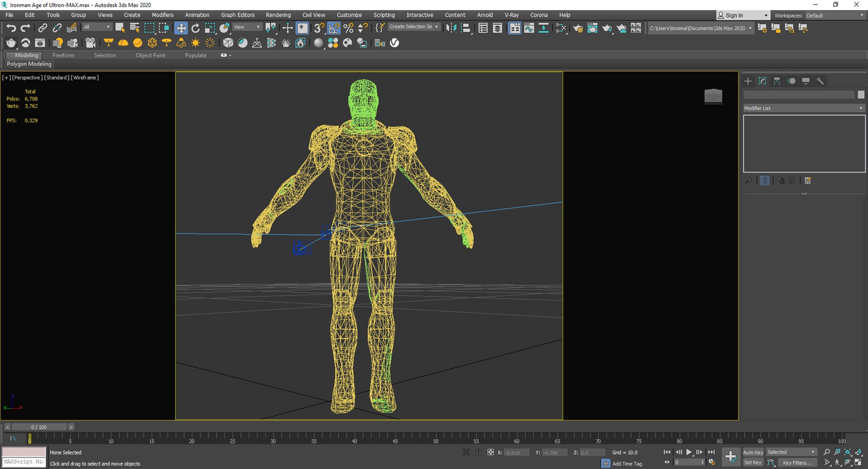Toggle Absolute/Offset transform type-in mode

[491, 452]
